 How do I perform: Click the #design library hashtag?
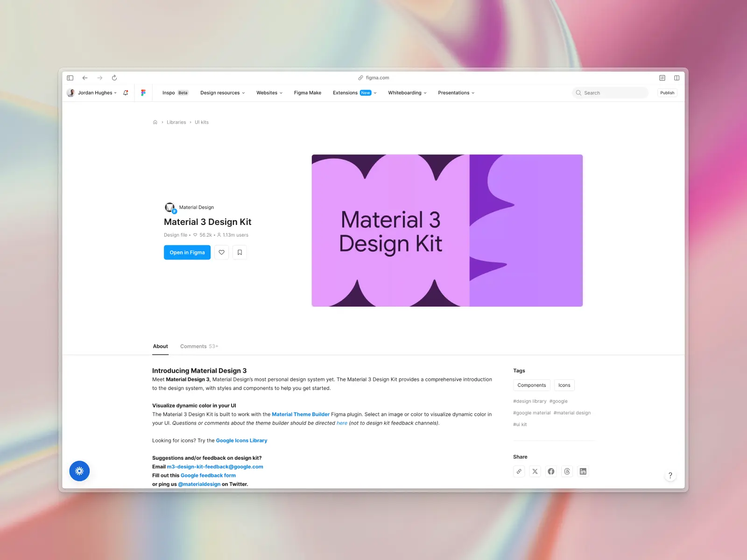click(x=529, y=401)
